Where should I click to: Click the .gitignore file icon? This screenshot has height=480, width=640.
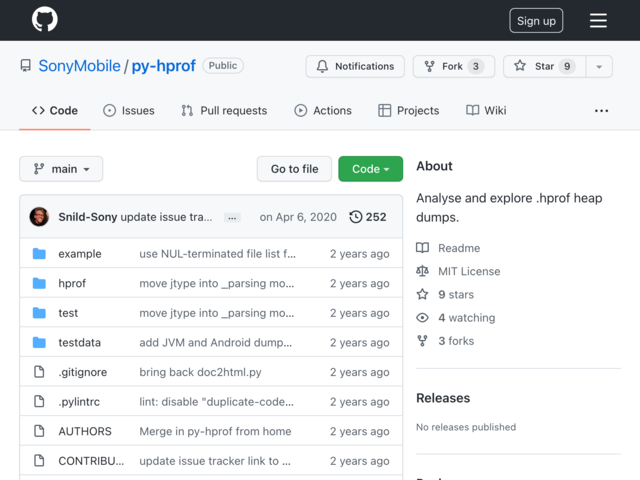pos(39,372)
